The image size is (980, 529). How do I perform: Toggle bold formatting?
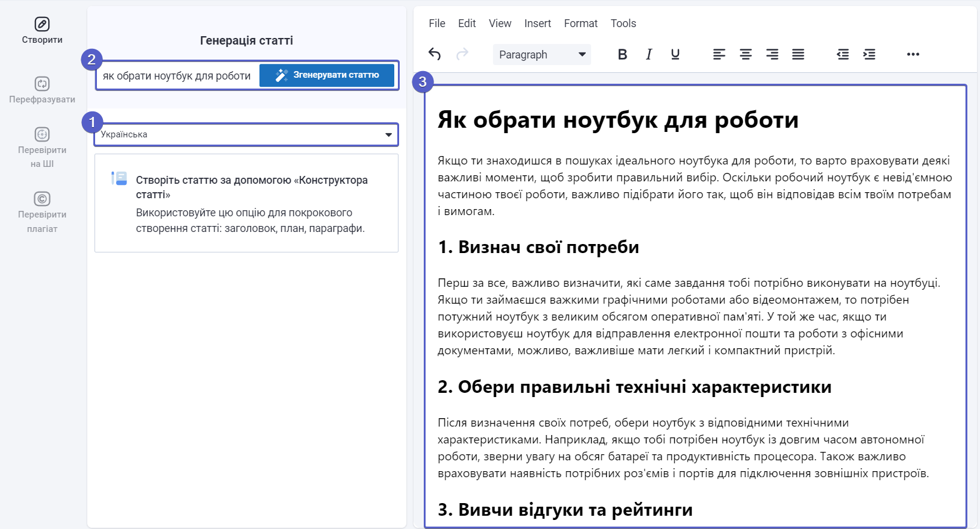(622, 54)
